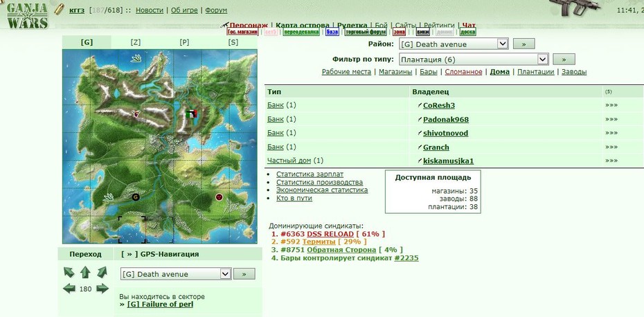Open syndicate DSS RELOAD link
644x317 pixels.
[x=330, y=234]
